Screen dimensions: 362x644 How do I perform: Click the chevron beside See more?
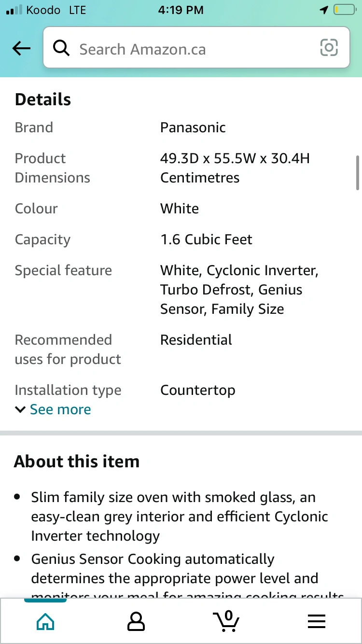pos(20,409)
